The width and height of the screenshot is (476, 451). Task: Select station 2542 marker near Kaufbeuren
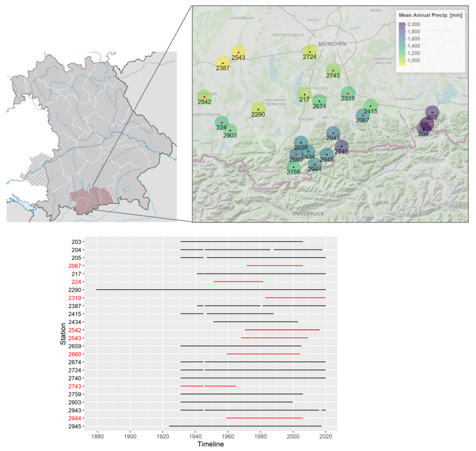[x=204, y=97]
